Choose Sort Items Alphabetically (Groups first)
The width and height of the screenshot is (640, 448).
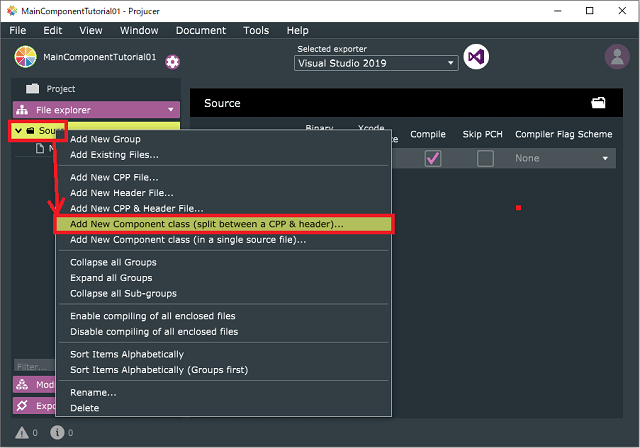[x=223, y=370]
